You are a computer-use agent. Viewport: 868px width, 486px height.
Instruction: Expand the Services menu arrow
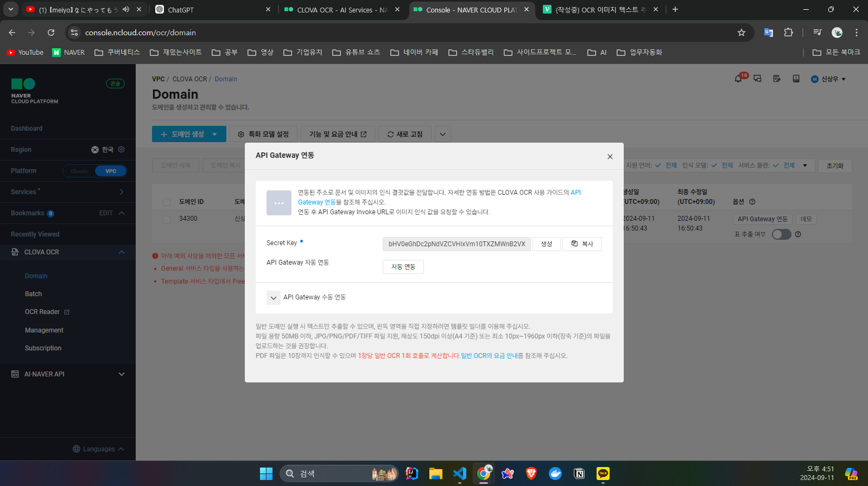(x=122, y=192)
